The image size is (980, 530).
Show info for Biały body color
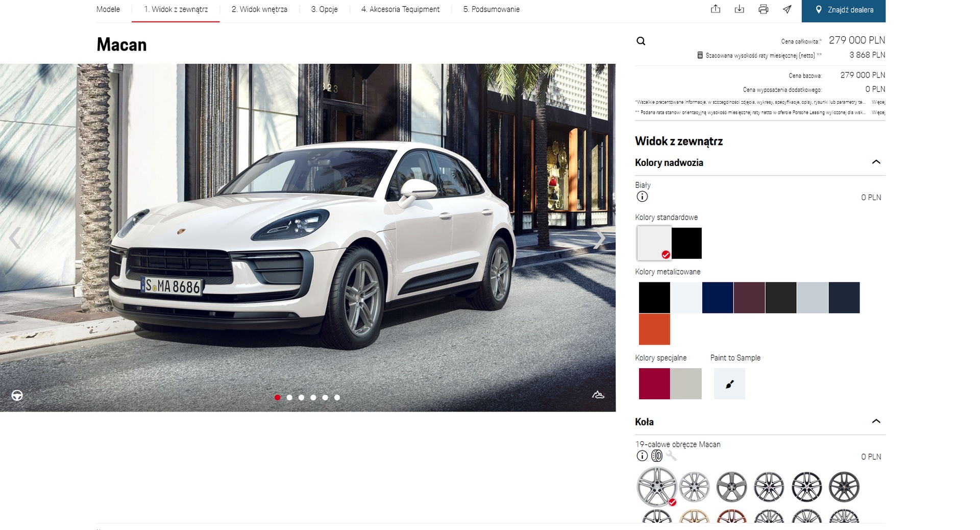point(642,197)
